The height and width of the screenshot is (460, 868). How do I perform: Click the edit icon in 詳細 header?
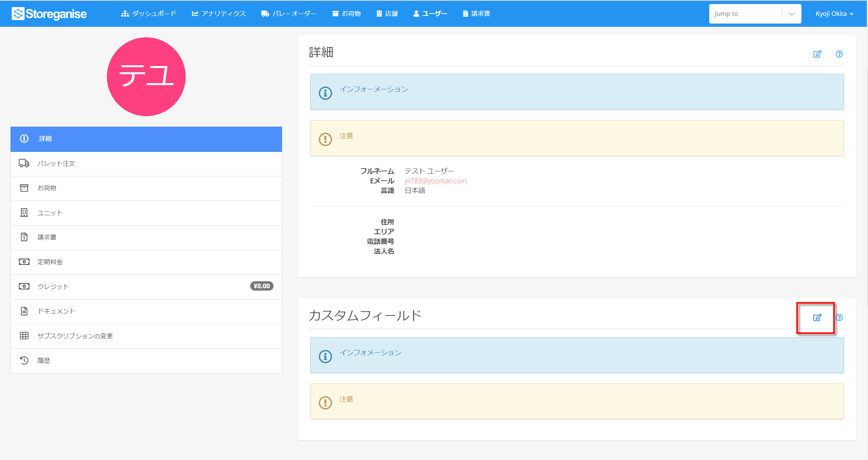point(817,54)
